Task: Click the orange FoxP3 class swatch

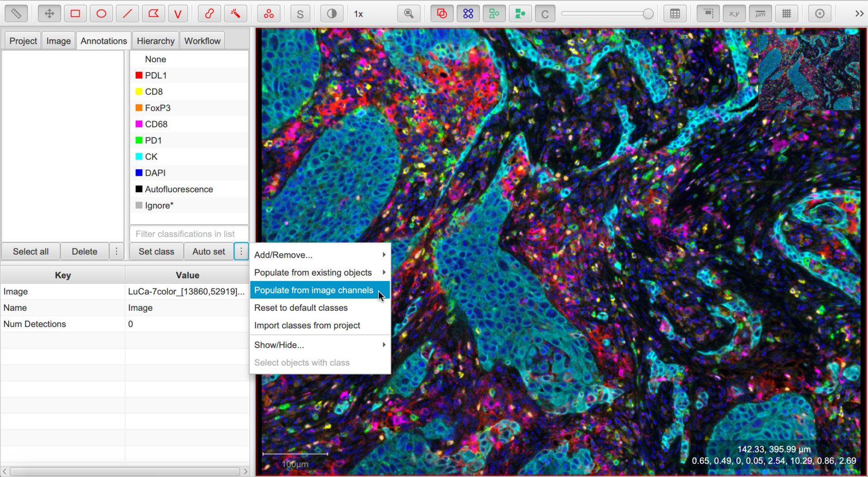Action: (139, 108)
